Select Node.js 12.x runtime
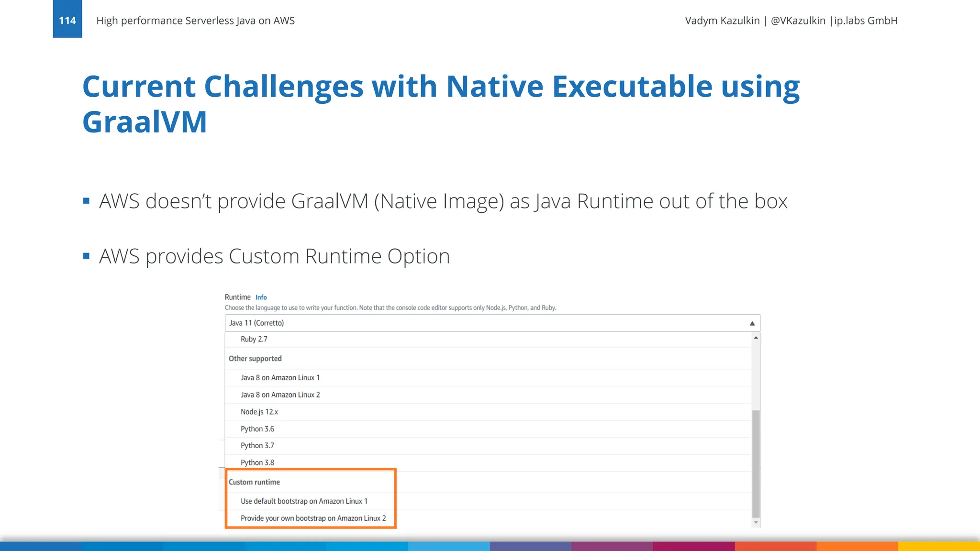This screenshot has height=551, width=980. (x=259, y=412)
